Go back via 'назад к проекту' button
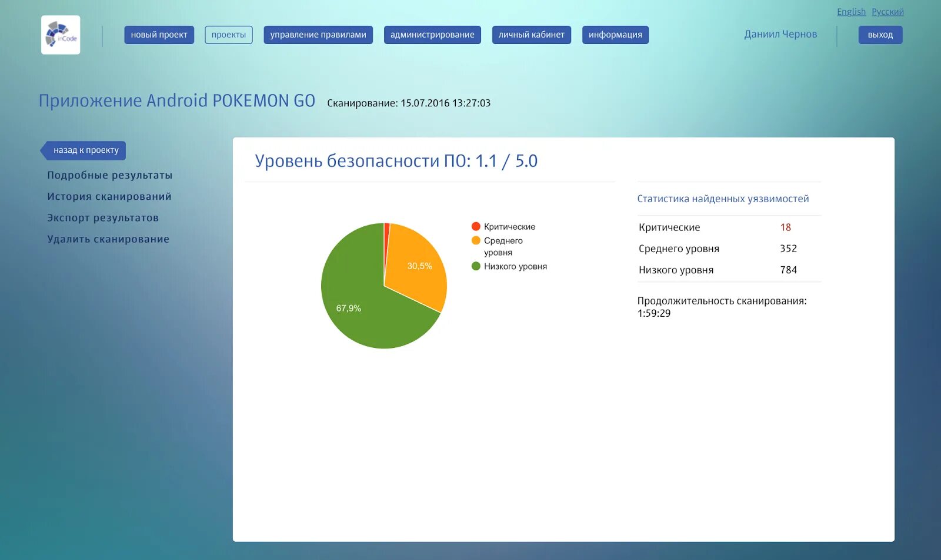 tap(83, 150)
